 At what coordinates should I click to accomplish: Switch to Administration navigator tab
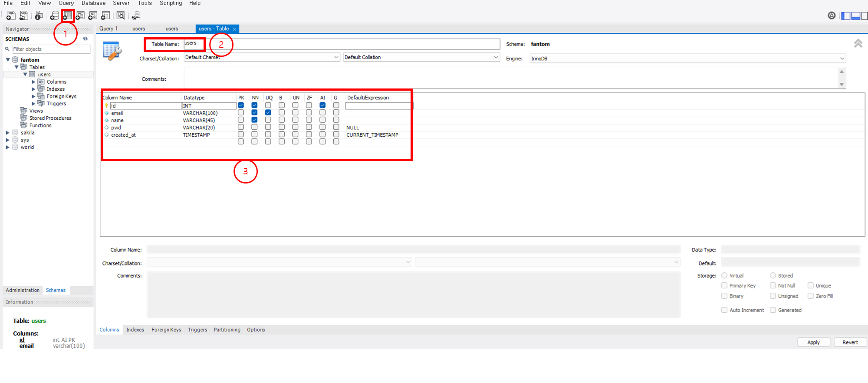pos(23,290)
